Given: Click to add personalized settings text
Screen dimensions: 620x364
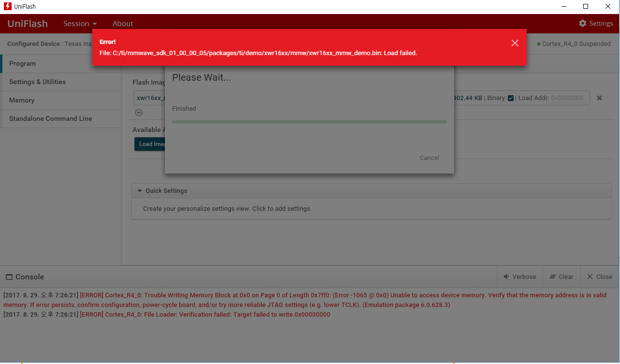Looking at the screenshot, I should click(227, 209).
